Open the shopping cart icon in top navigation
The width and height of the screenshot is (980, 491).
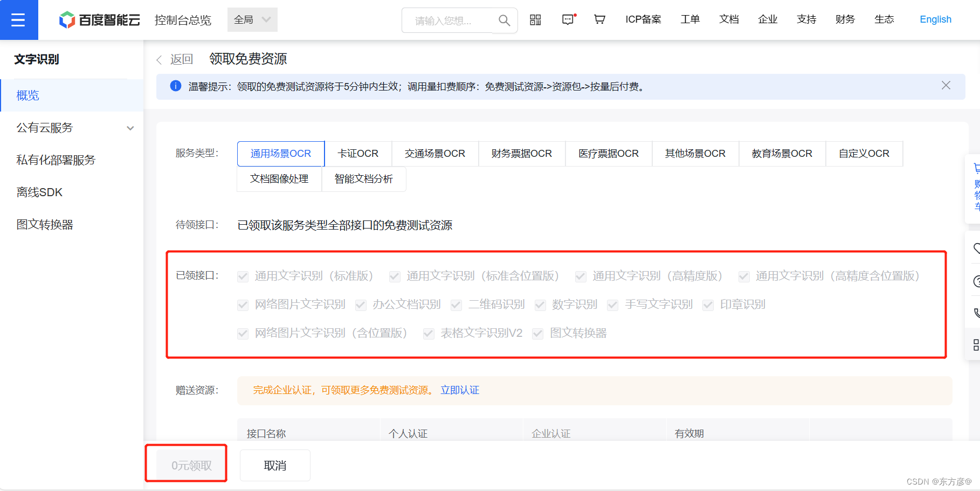(599, 19)
